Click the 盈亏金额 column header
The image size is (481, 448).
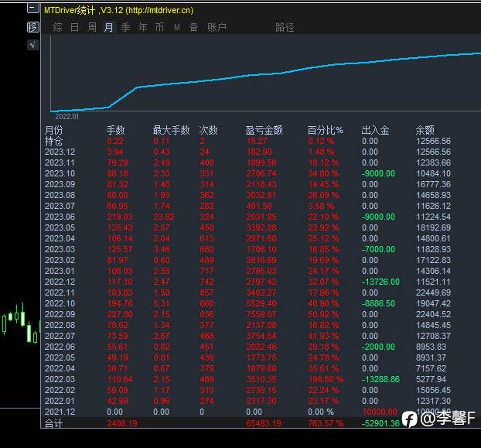tap(264, 130)
